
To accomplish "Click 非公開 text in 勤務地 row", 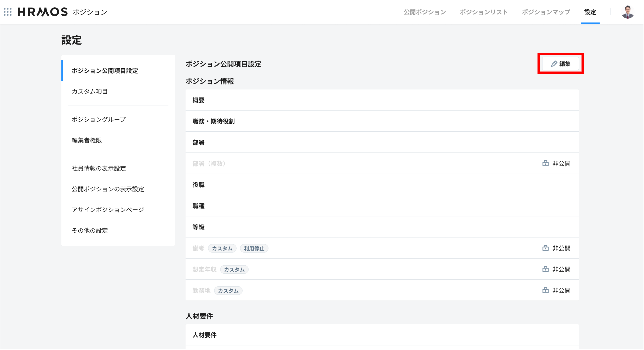I will click(561, 291).
